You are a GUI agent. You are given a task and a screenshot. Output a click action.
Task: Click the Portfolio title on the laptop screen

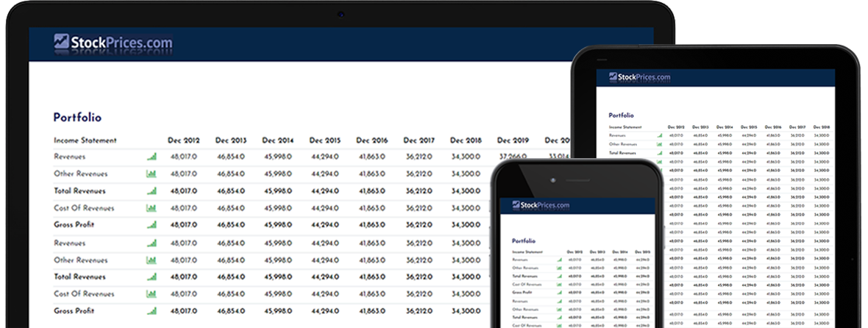[x=77, y=118]
